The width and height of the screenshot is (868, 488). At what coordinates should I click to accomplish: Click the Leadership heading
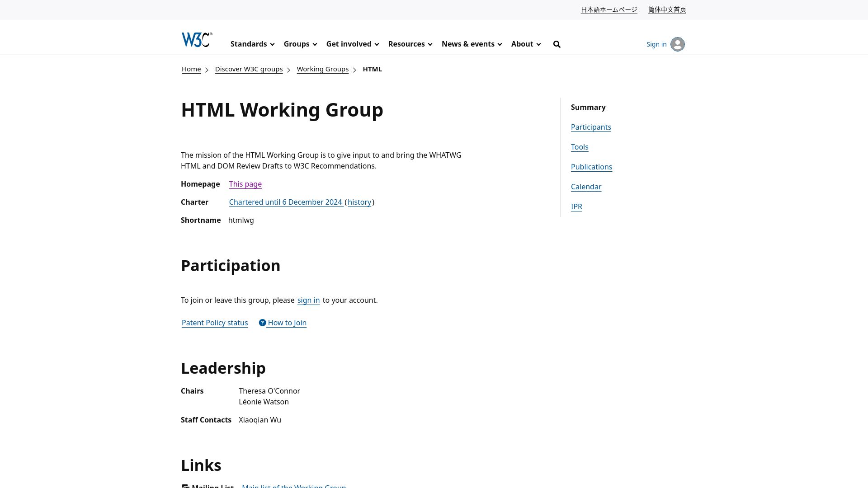tap(223, 368)
